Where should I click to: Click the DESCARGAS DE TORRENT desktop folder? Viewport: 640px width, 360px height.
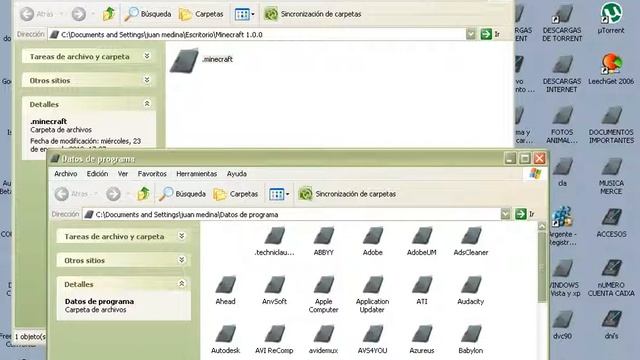click(562, 22)
